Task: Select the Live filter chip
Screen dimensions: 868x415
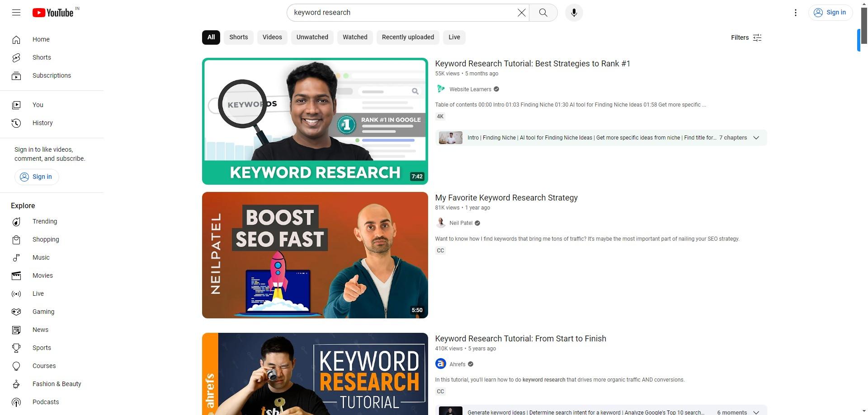Action: pyautogui.click(x=454, y=37)
